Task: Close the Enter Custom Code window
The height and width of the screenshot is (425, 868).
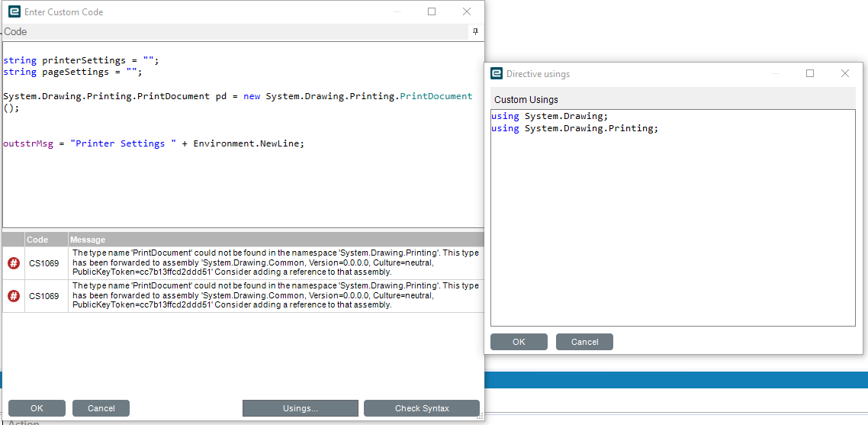Action: [x=467, y=11]
